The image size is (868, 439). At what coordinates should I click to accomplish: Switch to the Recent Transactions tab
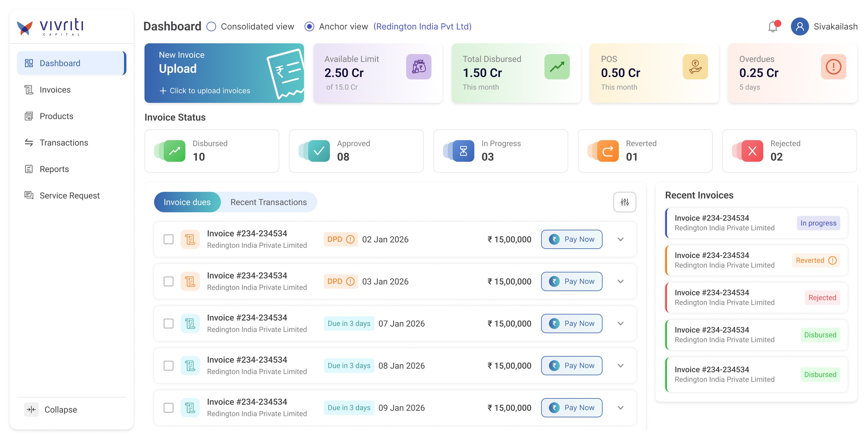click(x=268, y=202)
